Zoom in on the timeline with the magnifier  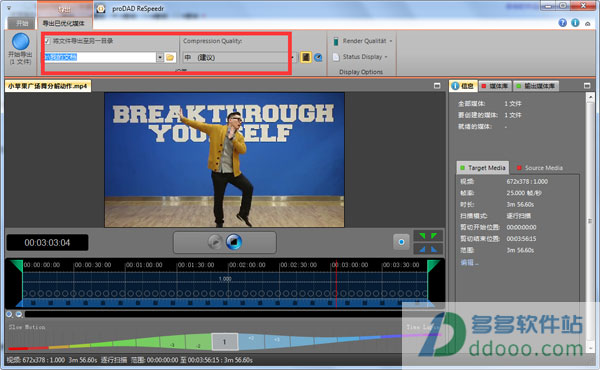(10, 314)
